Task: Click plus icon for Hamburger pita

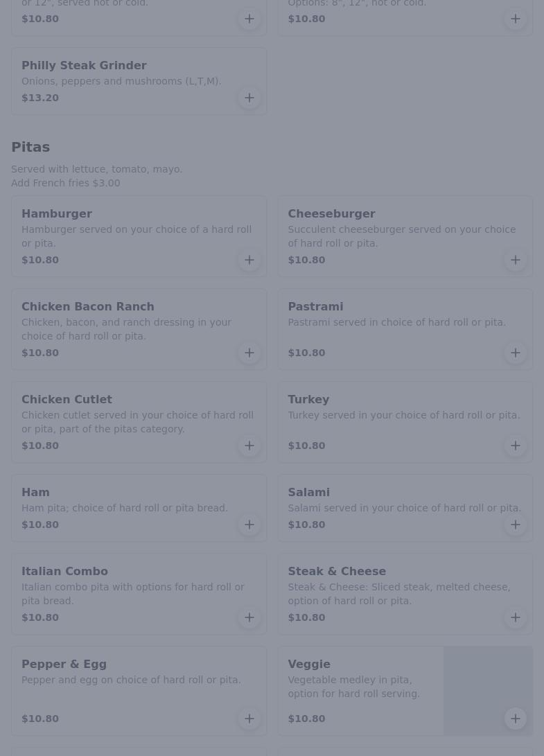Action: (249, 260)
